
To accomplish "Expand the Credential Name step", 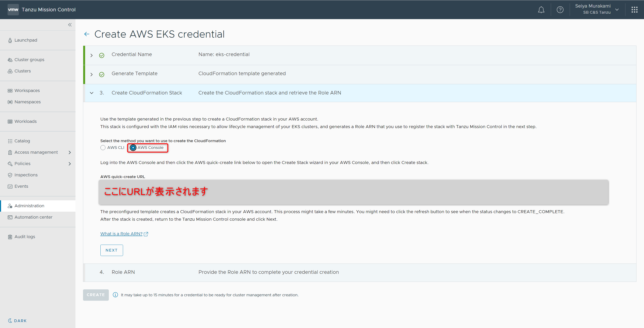I will [91, 55].
